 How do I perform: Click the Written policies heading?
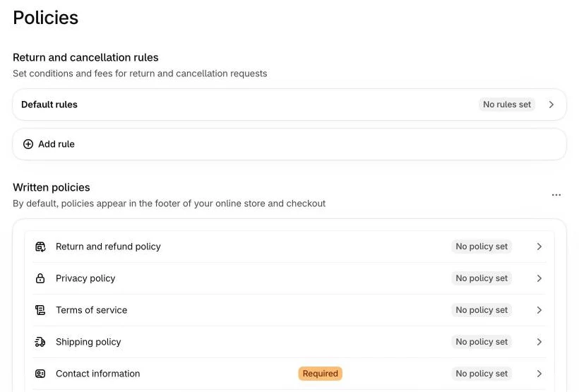pyautogui.click(x=52, y=187)
